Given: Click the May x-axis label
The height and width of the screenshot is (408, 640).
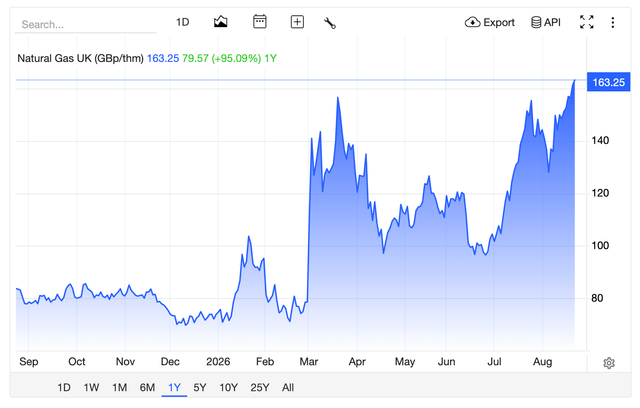Looking at the screenshot, I should click(405, 361).
